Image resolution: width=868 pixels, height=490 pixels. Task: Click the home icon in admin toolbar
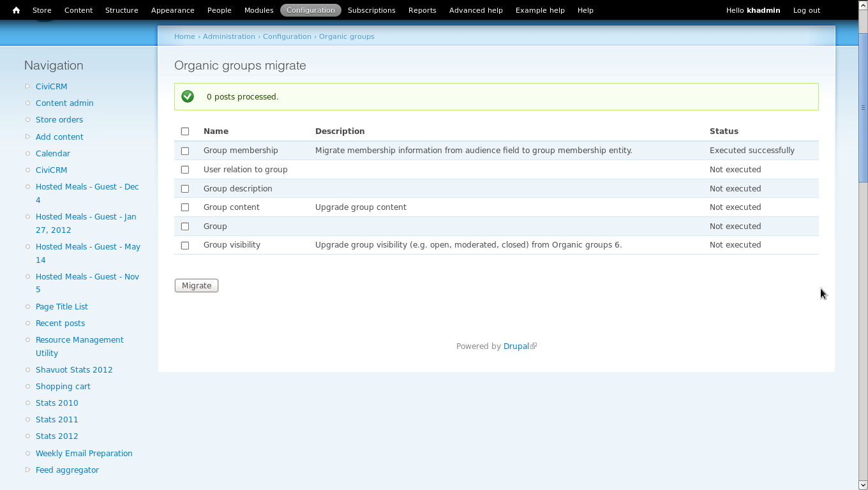(16, 10)
